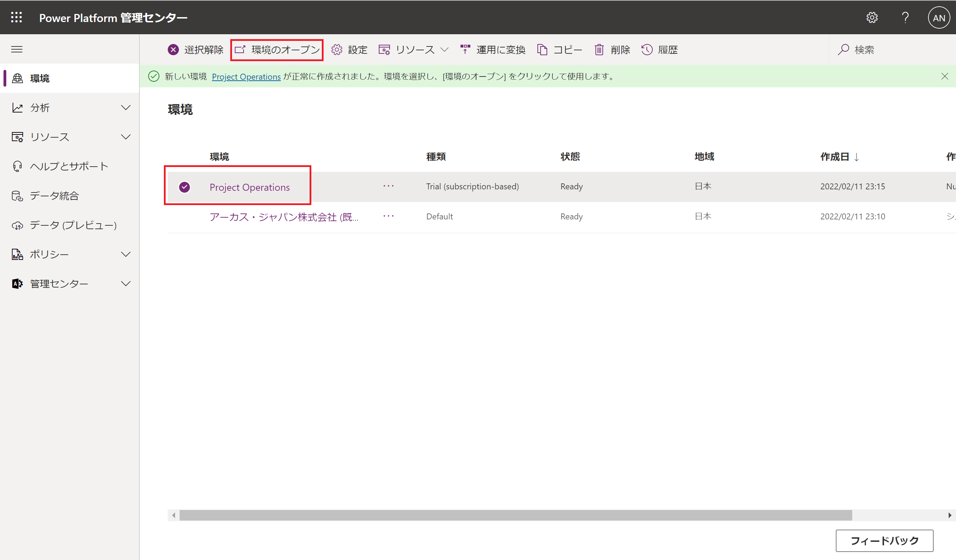Image resolution: width=956 pixels, height=560 pixels.
Task: Open the AN account avatar
Action: [x=939, y=18]
